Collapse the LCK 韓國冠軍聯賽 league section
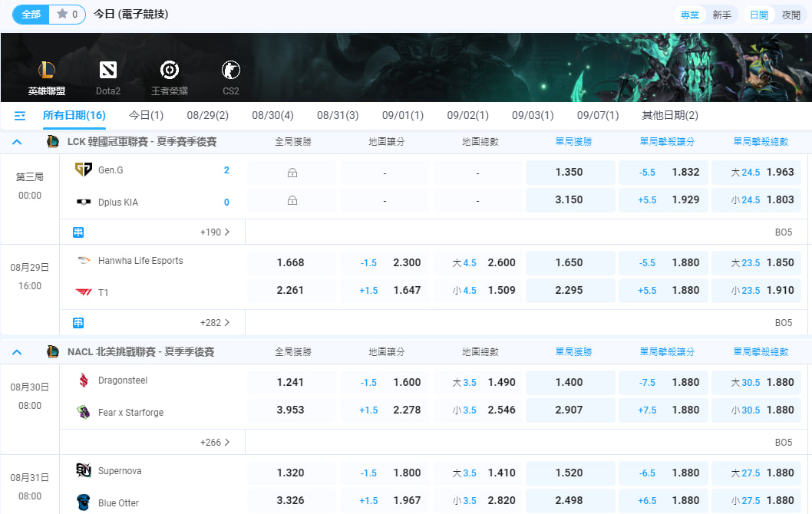The height and width of the screenshot is (514, 812). coord(17,142)
